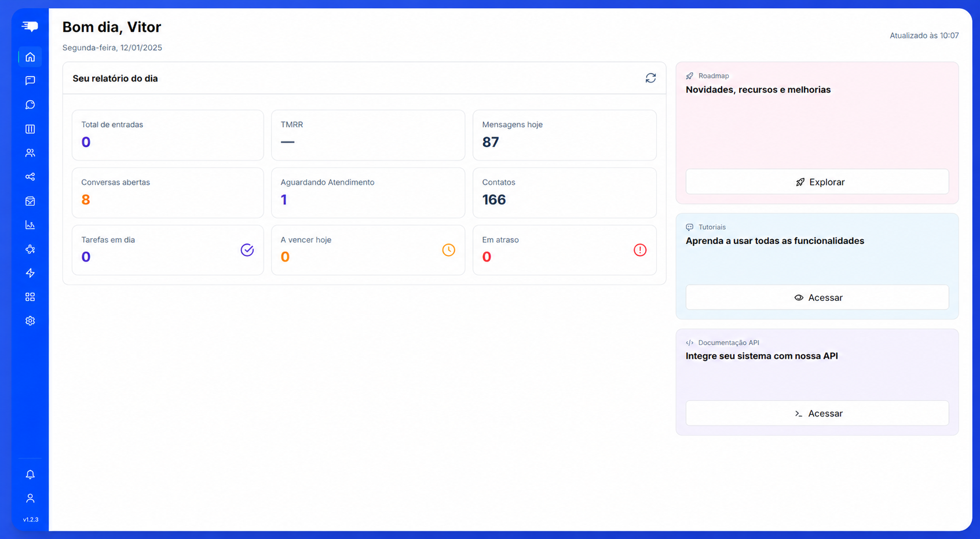Click the date 'Segunda-feira, 12/01/2025'

pos(112,48)
